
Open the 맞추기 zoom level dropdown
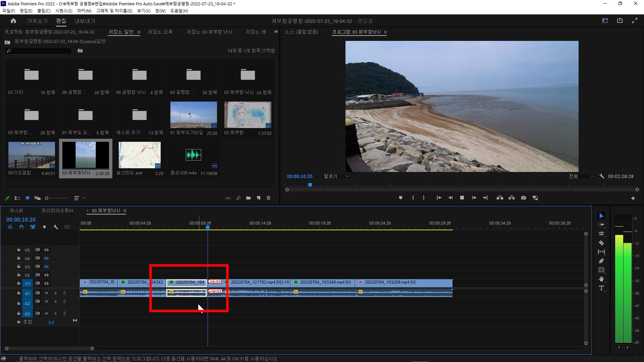[336, 176]
